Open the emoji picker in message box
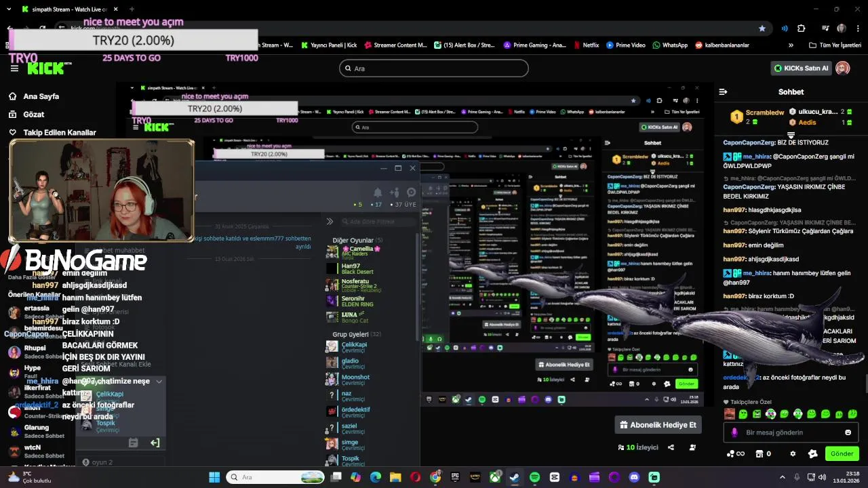This screenshot has height=488, width=868. coord(848,432)
